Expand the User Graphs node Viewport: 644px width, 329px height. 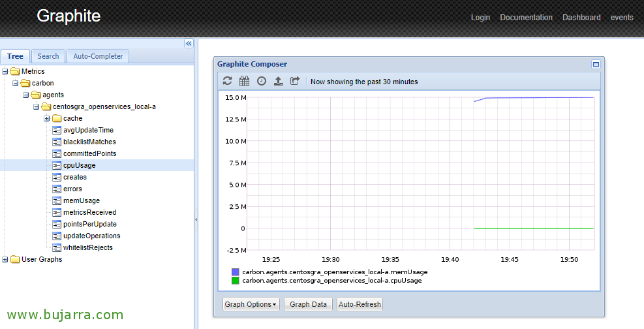click(x=5, y=260)
